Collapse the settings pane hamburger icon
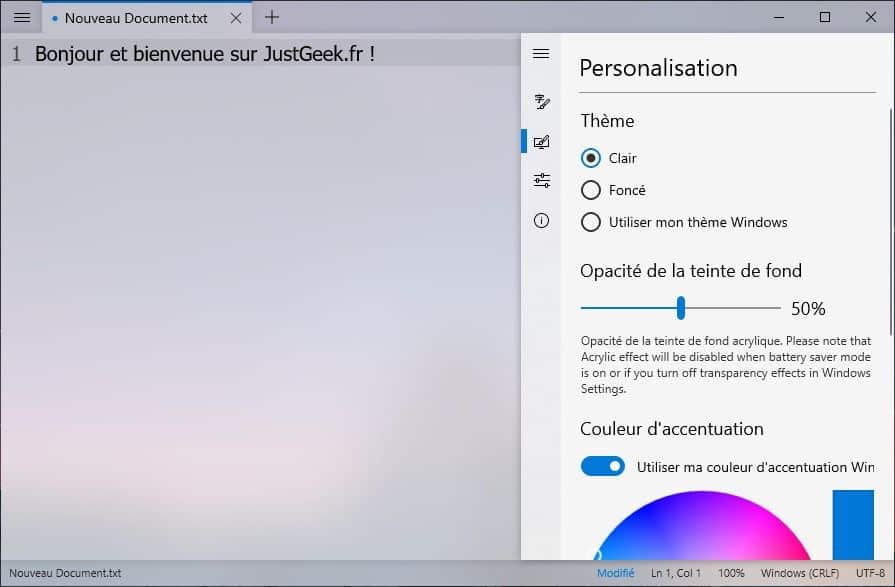 (541, 54)
